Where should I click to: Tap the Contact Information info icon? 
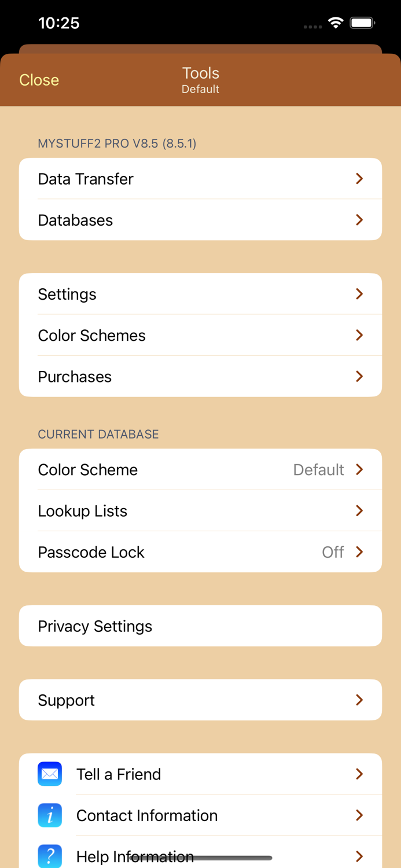tap(50, 815)
